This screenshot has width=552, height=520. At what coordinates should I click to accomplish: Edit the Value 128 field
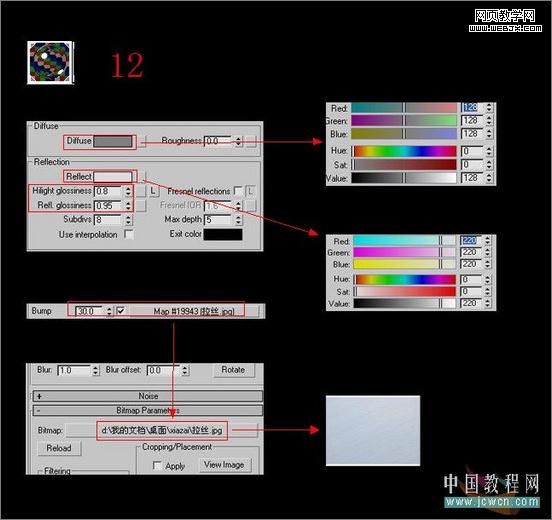coord(472,178)
